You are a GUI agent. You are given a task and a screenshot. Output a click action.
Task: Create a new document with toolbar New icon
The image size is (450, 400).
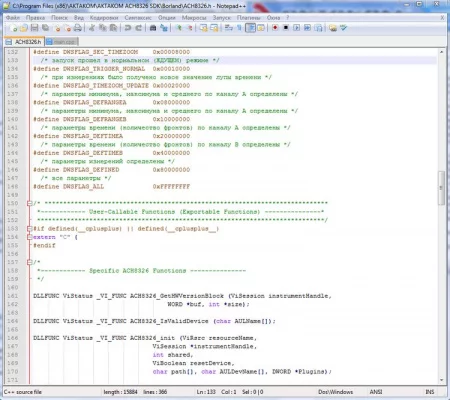(13, 28)
